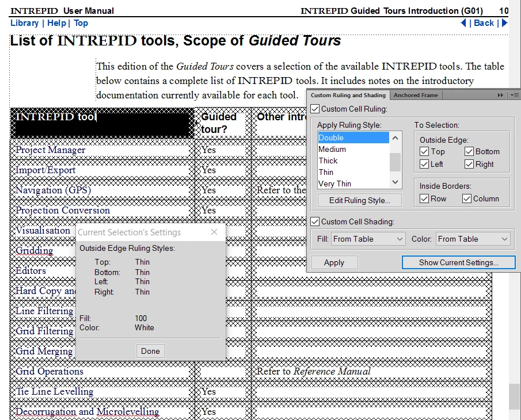Open the Visualisation link
The height and width of the screenshot is (420, 521).
[43, 230]
